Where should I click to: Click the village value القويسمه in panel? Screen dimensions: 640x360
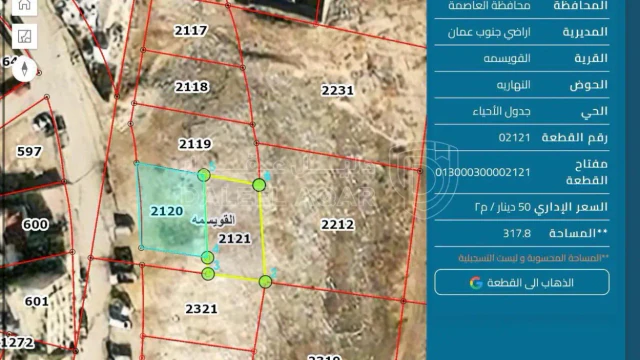[507, 58]
